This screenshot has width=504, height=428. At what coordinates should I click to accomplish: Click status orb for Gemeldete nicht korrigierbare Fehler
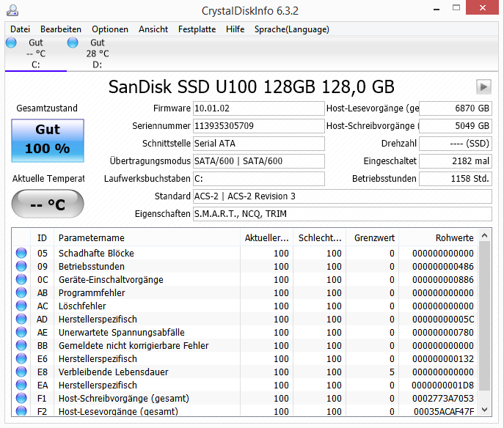[x=21, y=345]
